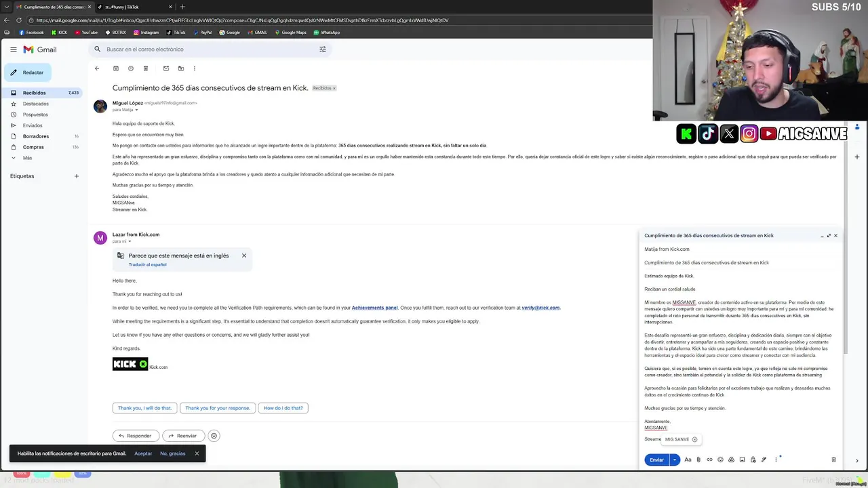868x488 pixels.
Task: Open formatting options (Aa) in compose
Action: pos(688,460)
